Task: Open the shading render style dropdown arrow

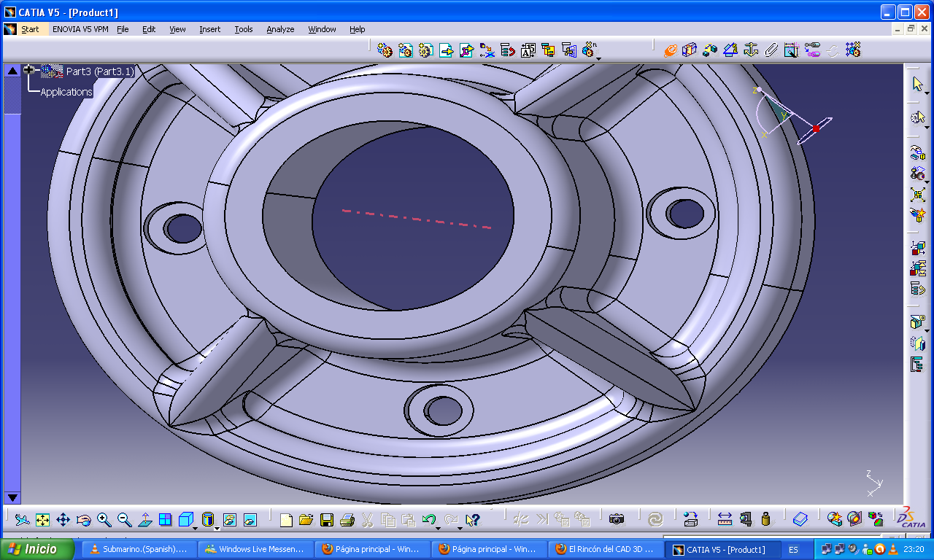Action: pos(217,527)
